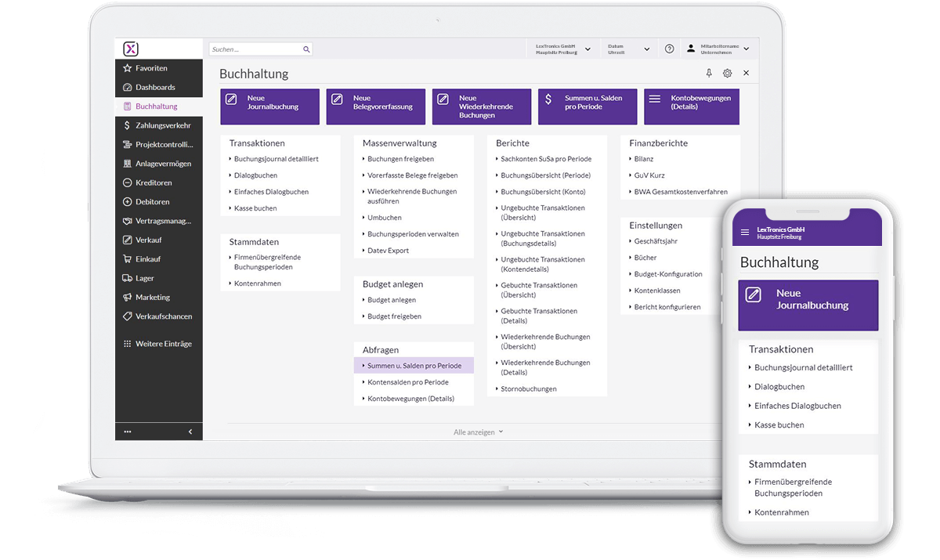Click the user profile icon

pos(690,49)
